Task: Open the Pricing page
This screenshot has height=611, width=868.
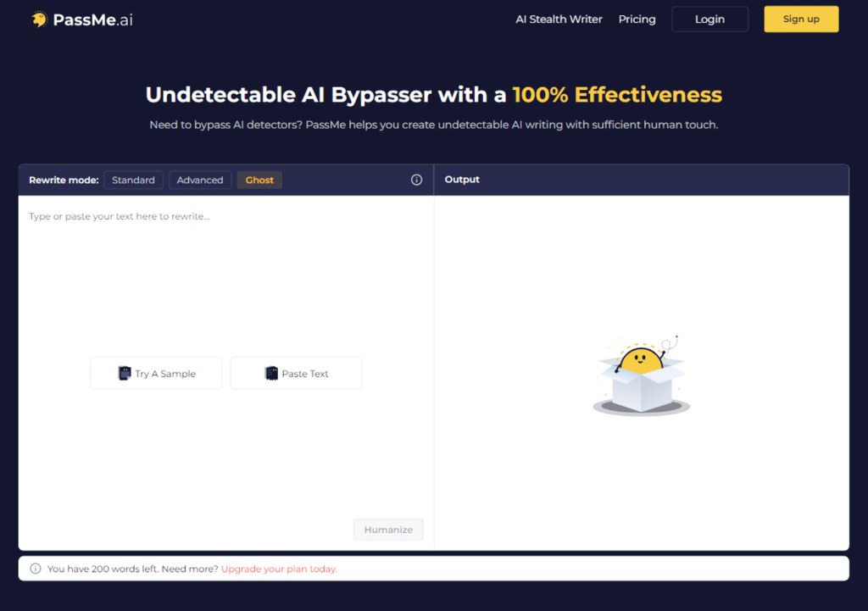Action: coord(637,19)
